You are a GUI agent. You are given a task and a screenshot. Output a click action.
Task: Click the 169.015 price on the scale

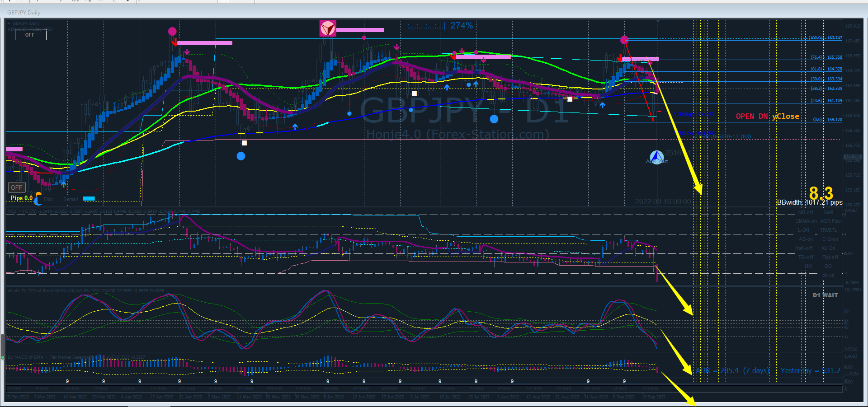(x=853, y=26)
